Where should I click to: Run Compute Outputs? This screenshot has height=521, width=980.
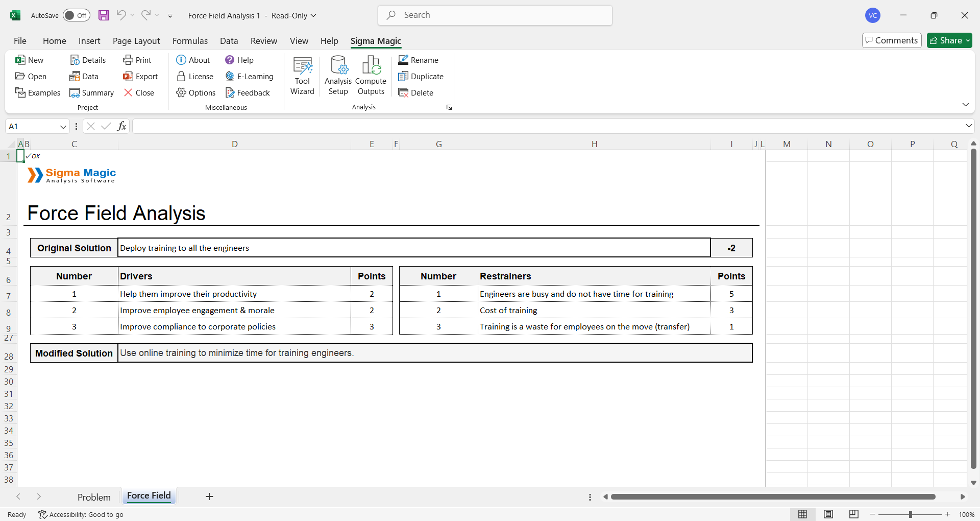point(371,76)
